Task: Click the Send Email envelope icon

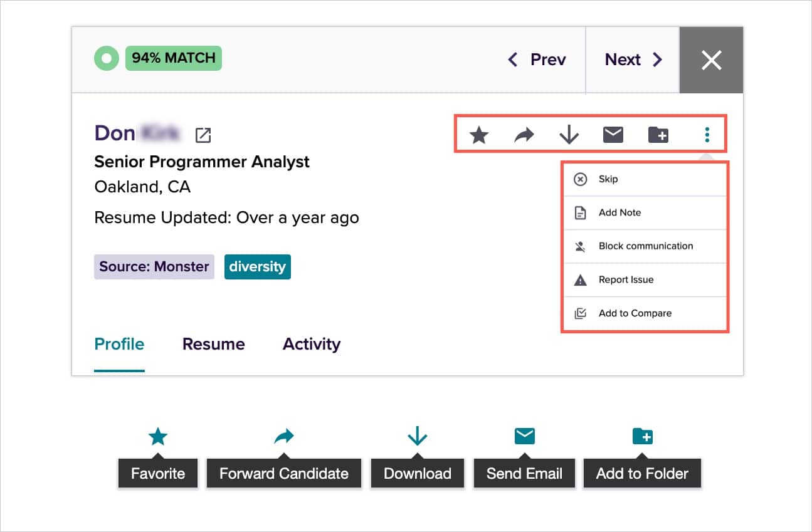Action: [613, 135]
